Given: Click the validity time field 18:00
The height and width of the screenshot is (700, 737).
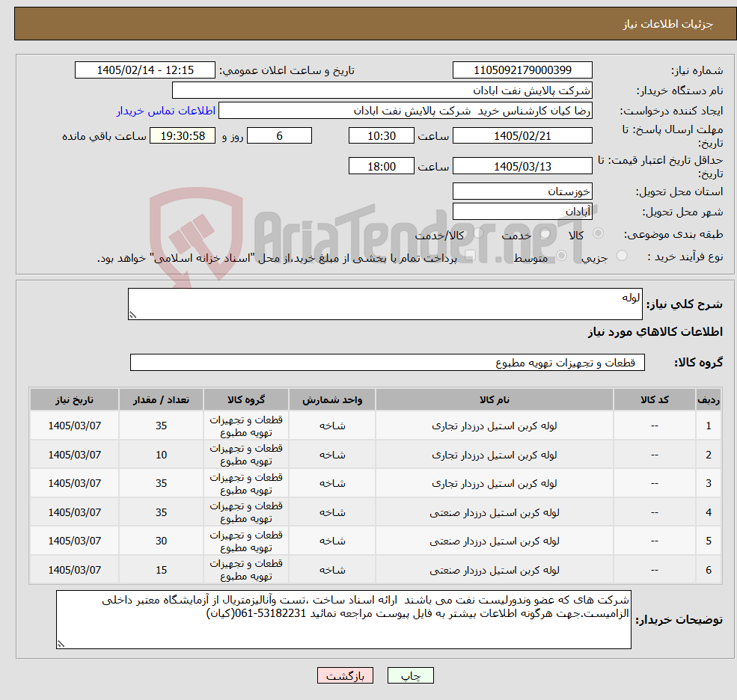Looking at the screenshot, I should click(x=381, y=166).
